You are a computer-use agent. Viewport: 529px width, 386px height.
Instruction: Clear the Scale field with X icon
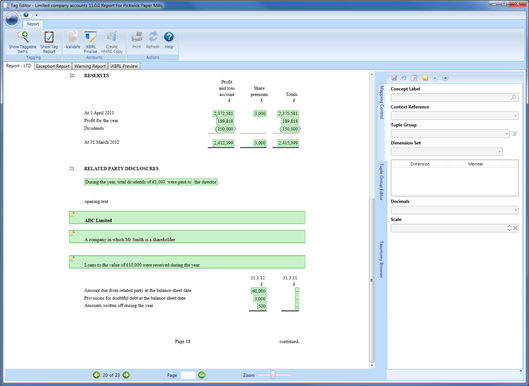(x=516, y=228)
